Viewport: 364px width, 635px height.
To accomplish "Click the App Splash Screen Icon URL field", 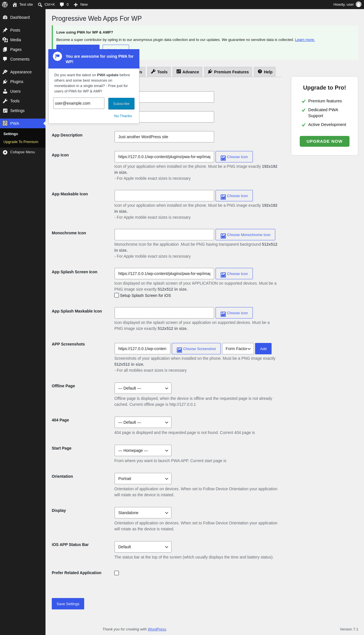I will pyautogui.click(x=164, y=274).
